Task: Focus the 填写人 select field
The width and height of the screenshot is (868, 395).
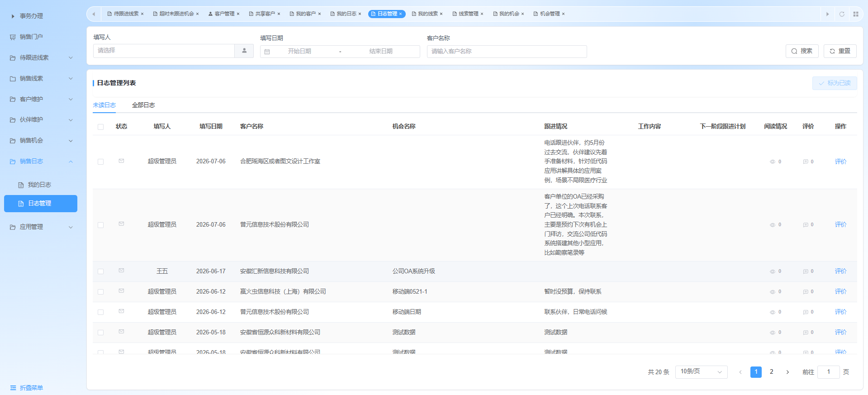Action: click(x=164, y=51)
